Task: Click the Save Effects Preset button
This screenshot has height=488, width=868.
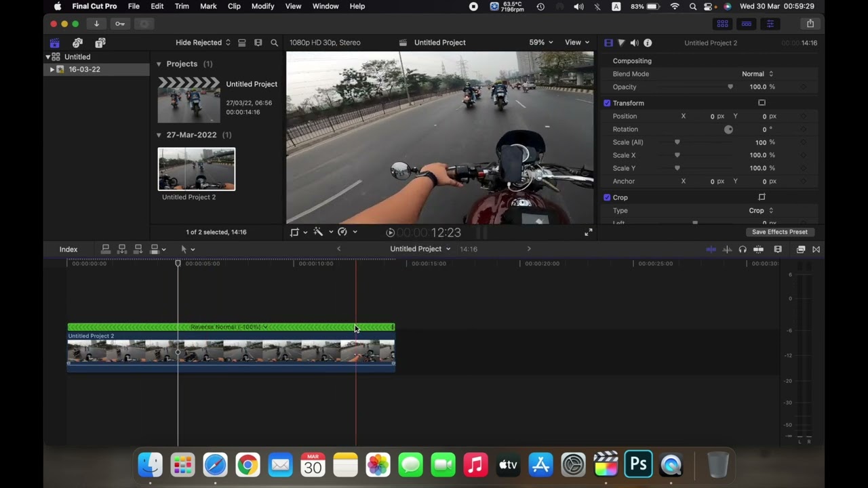Action: (x=779, y=232)
